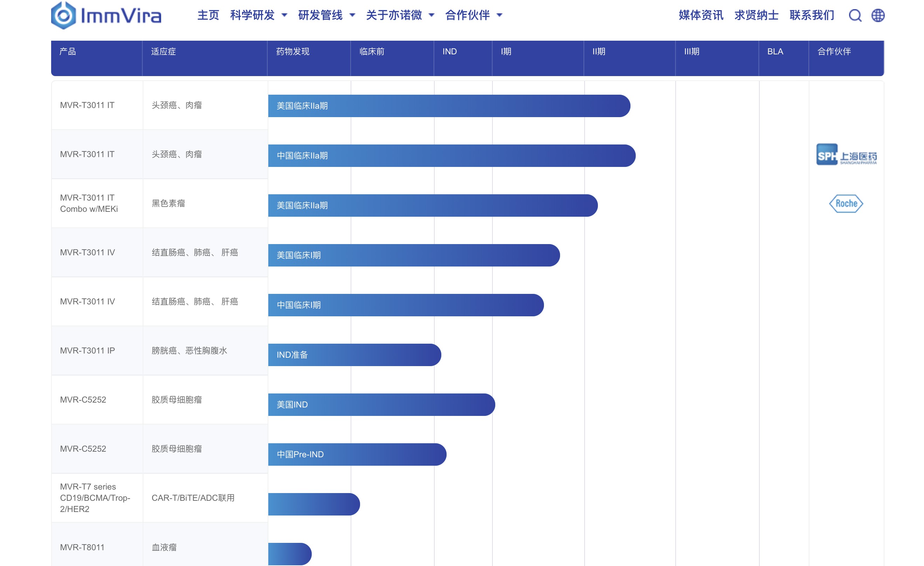Click the 美国IND progress bar
Screen dimensions: 924x566
(x=381, y=405)
